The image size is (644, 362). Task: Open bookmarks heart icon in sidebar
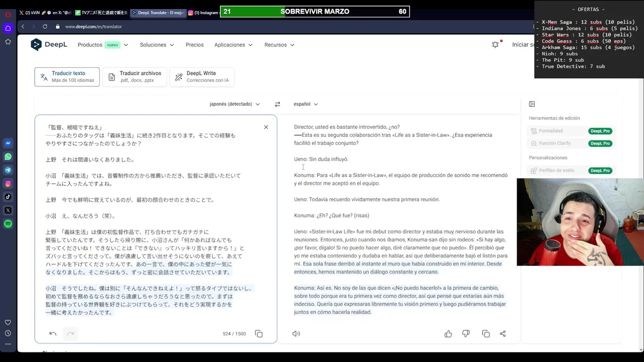point(8,322)
